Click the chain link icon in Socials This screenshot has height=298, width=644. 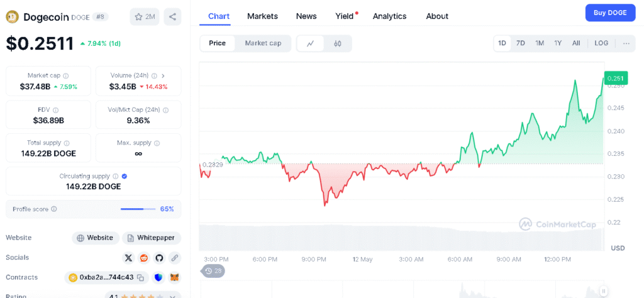174,258
